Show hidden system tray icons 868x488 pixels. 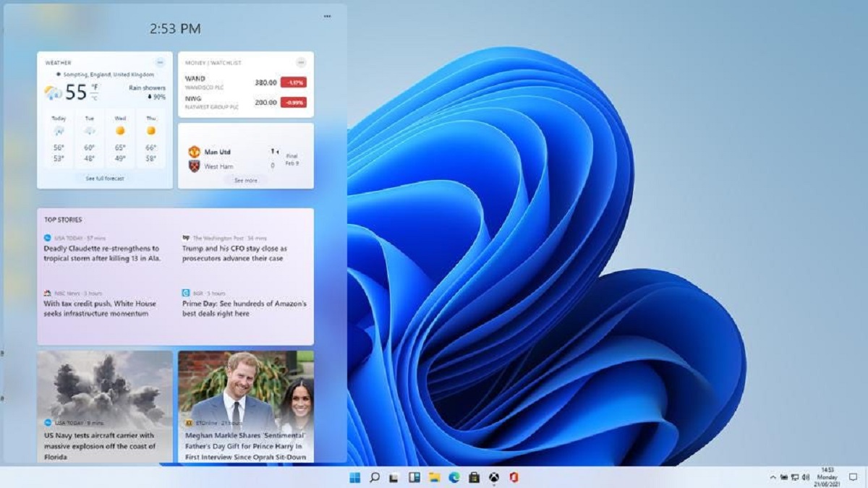pyautogui.click(x=773, y=477)
